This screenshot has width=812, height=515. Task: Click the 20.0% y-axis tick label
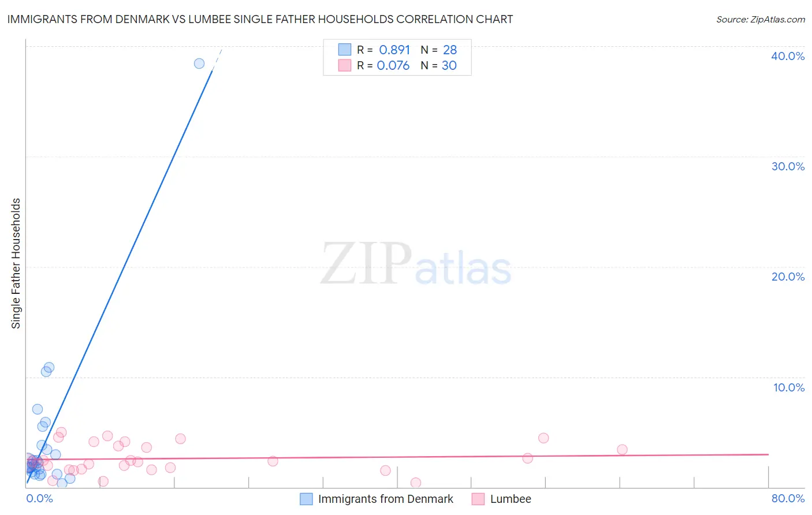[788, 277]
